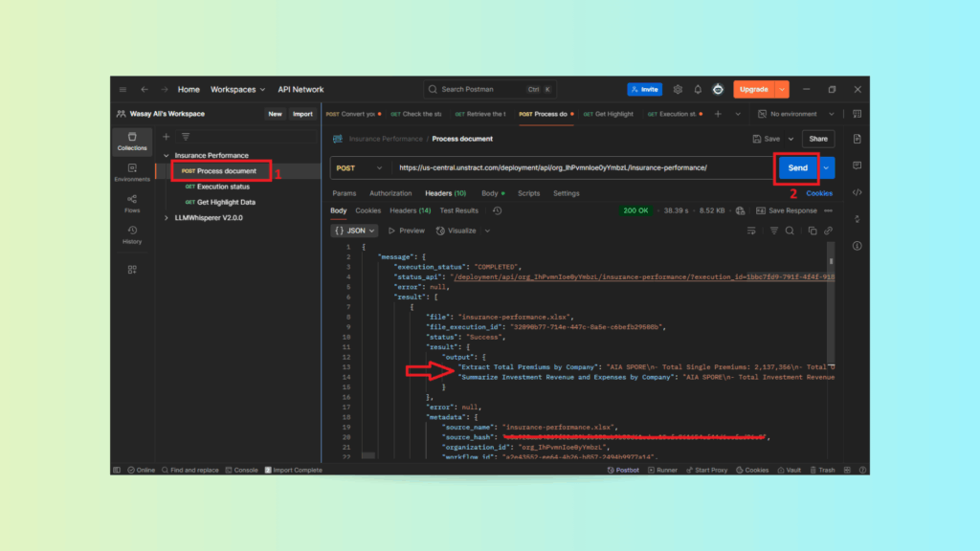Open response history clock icon
This screenshot has height=551, width=980.
[497, 210]
